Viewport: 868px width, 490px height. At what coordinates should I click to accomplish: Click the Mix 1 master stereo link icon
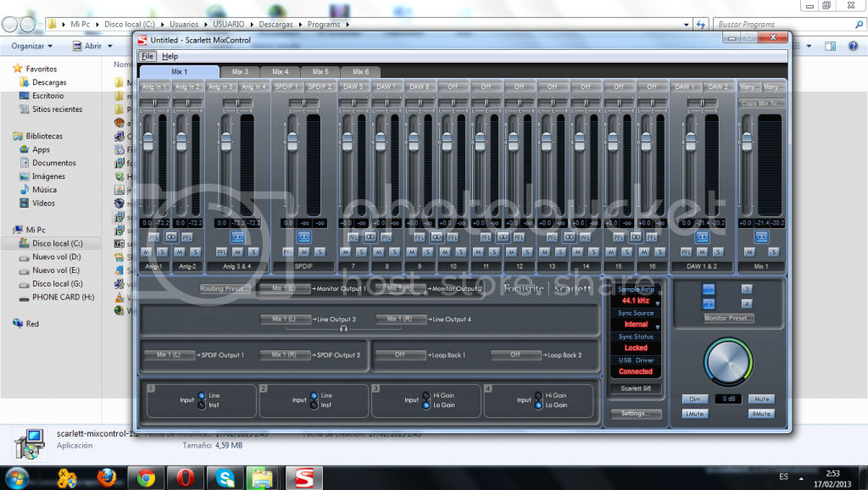point(760,237)
